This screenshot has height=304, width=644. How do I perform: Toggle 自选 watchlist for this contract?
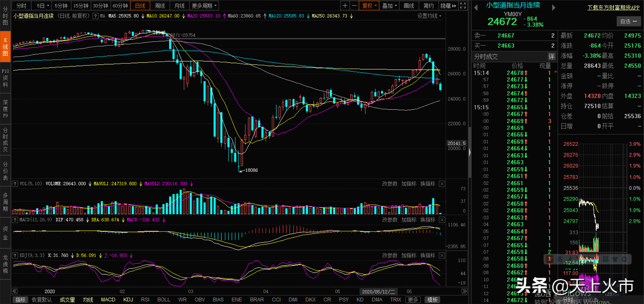[629, 21]
